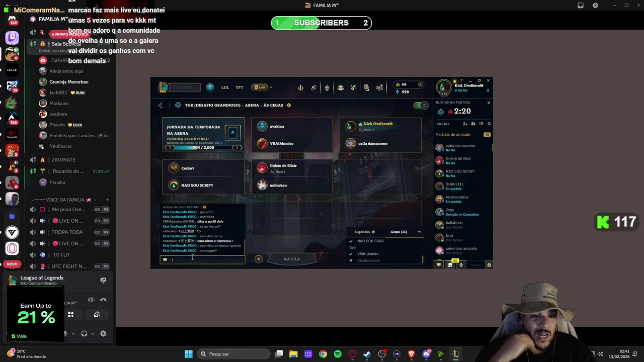Open Discord user settings gear

pos(103,333)
